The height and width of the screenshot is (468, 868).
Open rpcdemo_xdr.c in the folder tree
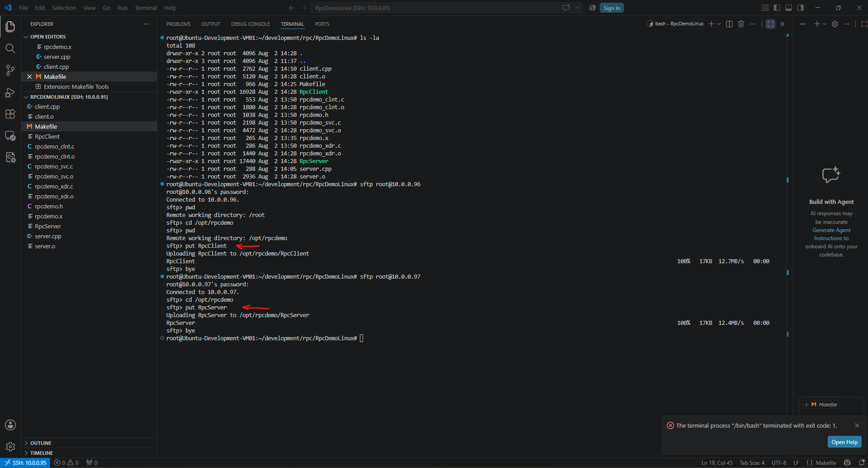coord(89,186)
